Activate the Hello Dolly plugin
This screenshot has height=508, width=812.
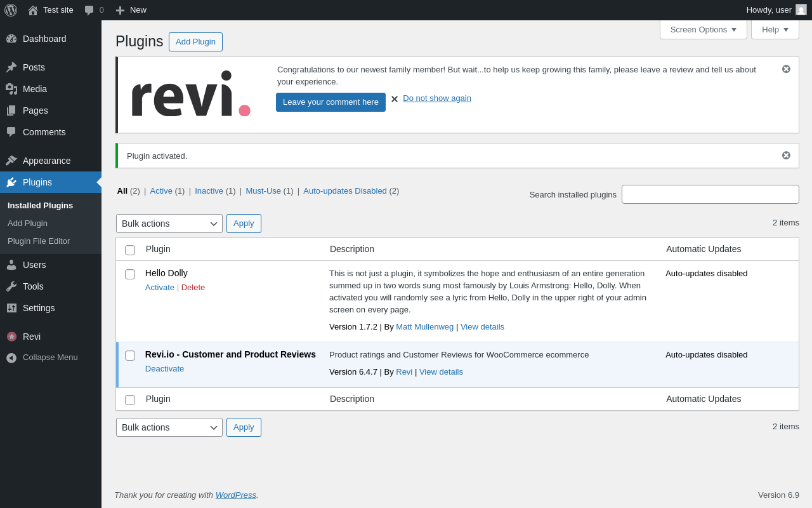(x=160, y=288)
